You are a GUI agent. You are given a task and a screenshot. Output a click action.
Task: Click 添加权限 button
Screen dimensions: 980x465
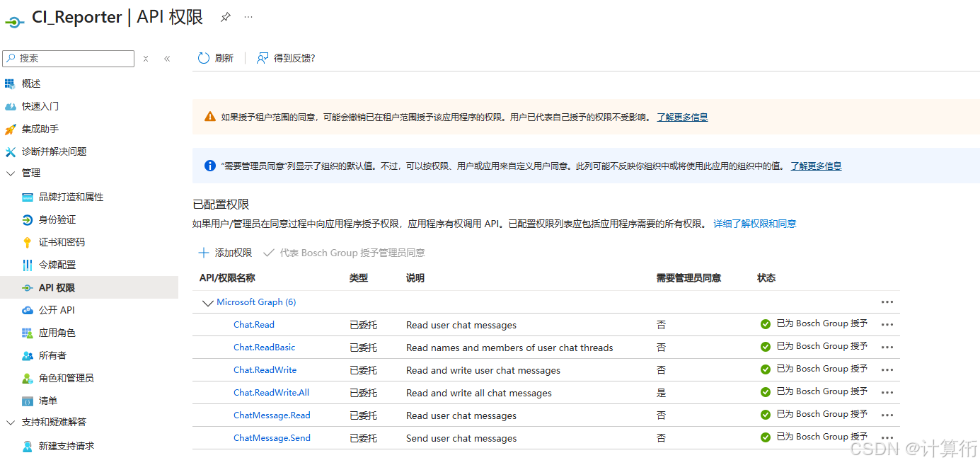coord(226,253)
